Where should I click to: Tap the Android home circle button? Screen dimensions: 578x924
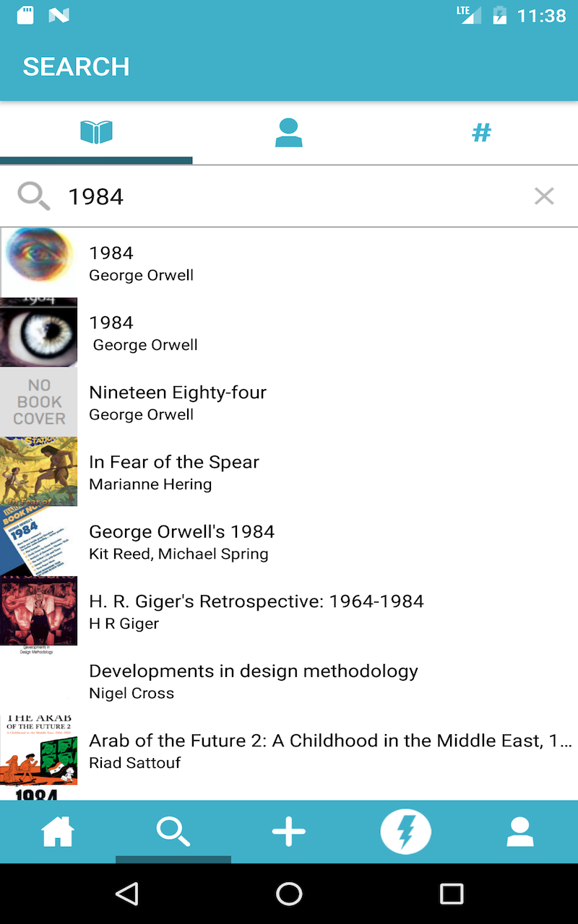(289, 894)
